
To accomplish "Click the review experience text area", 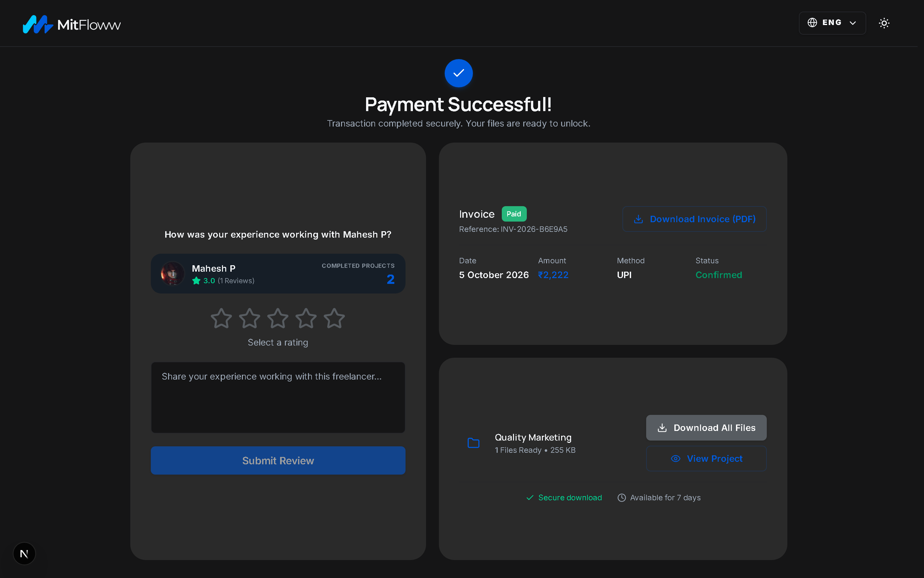I will [x=278, y=397].
